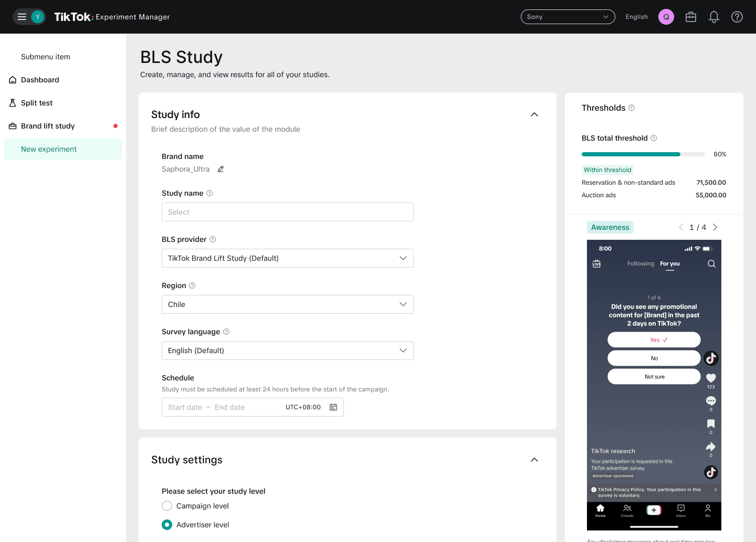Open the BLS provider dropdown
This screenshot has width=756, height=542.
coord(288,258)
